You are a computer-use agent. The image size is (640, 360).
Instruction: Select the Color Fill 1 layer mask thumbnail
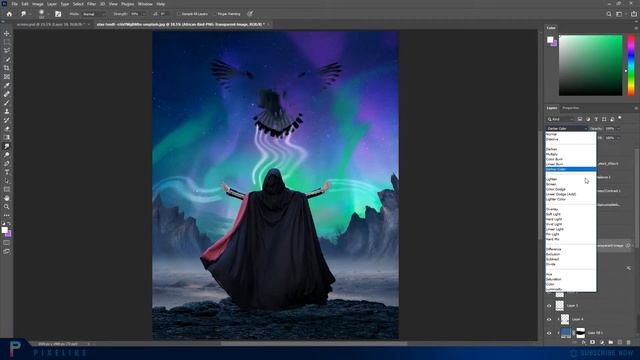tap(580, 333)
